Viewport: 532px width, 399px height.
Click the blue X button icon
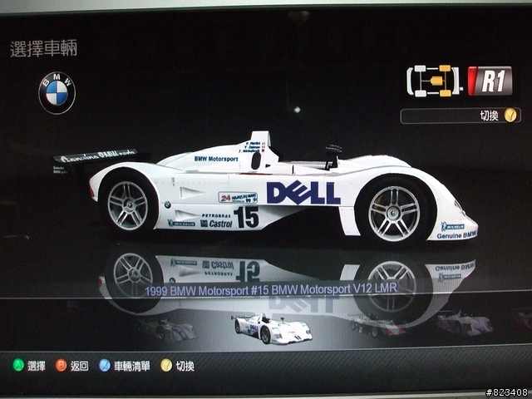tap(105, 365)
